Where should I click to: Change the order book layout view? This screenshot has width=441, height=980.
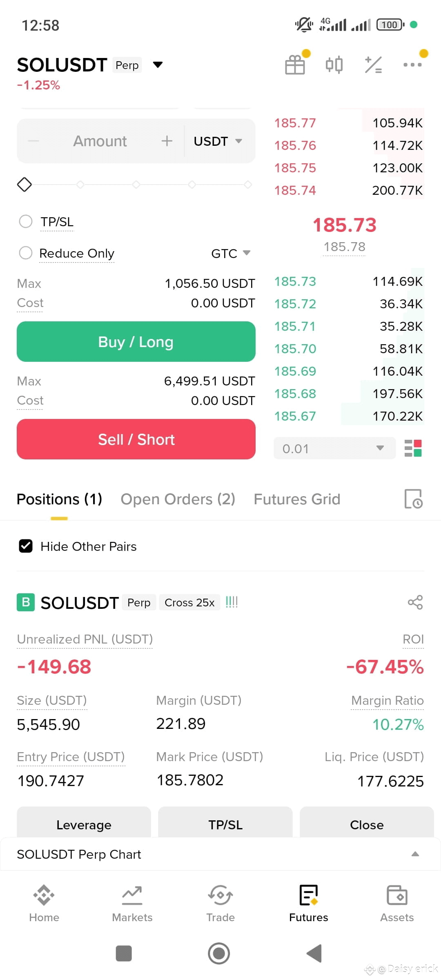point(413,448)
